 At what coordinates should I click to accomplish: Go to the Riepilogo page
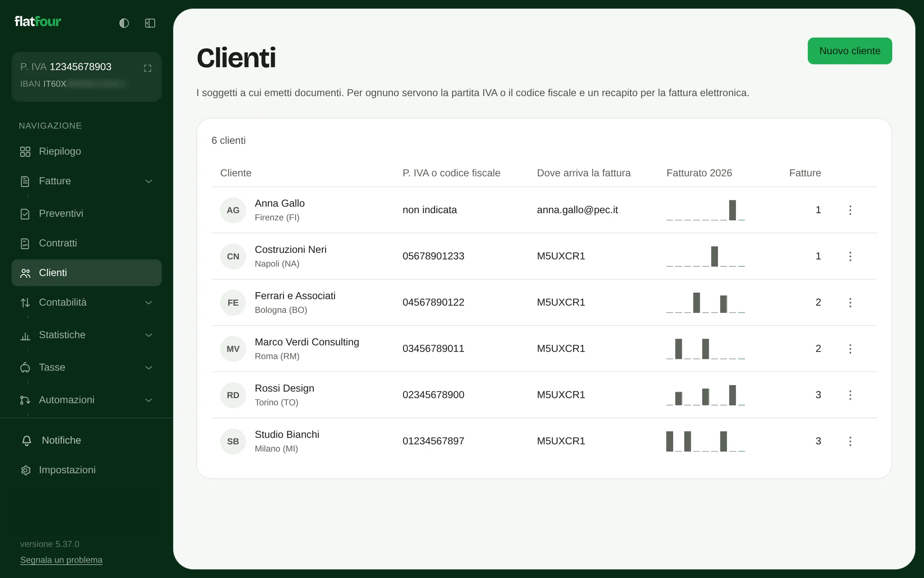pyautogui.click(x=87, y=152)
